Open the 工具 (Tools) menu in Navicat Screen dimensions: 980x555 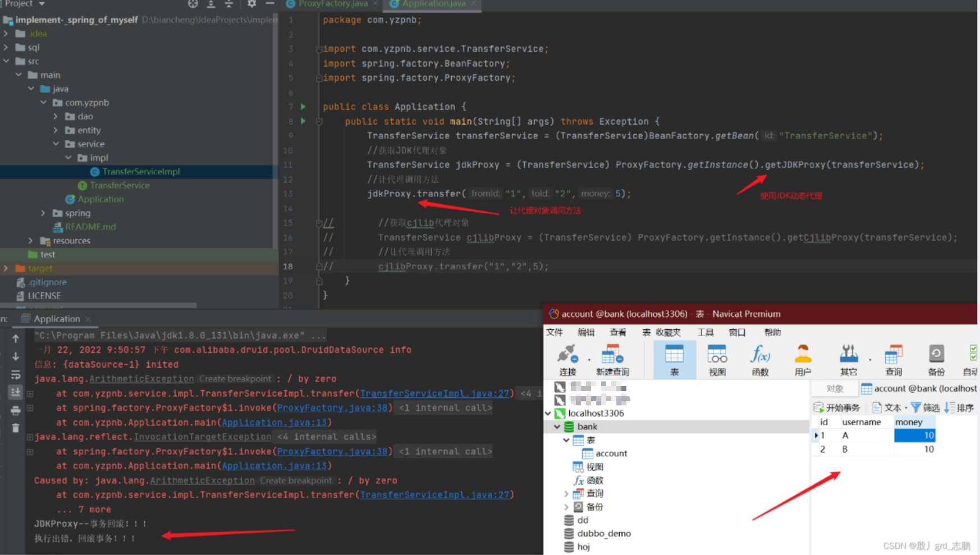(x=706, y=332)
